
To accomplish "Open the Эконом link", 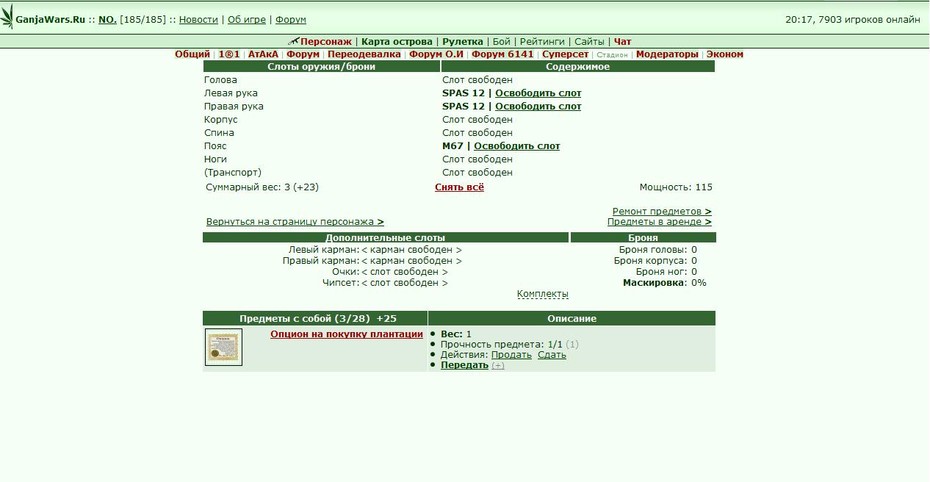I will click(725, 54).
